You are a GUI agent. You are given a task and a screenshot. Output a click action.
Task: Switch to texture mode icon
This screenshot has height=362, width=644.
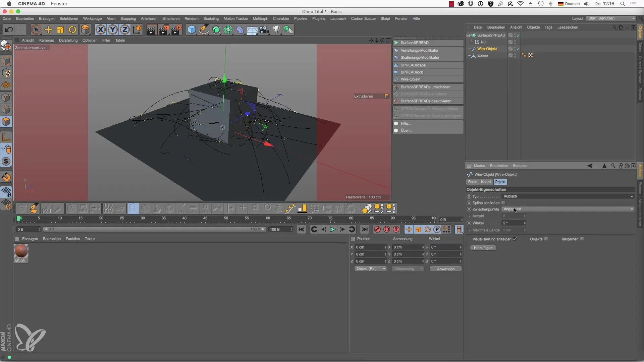6,73
